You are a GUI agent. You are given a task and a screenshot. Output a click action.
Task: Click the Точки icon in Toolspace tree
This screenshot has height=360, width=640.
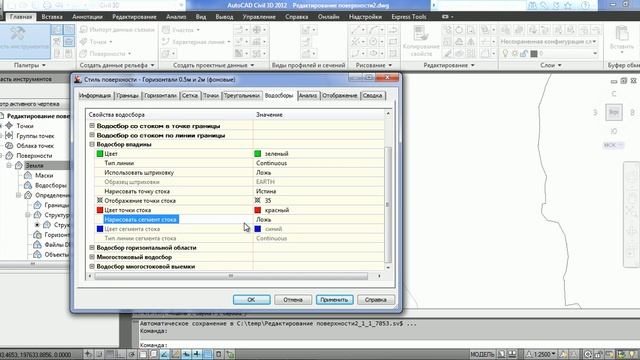click(x=9, y=126)
